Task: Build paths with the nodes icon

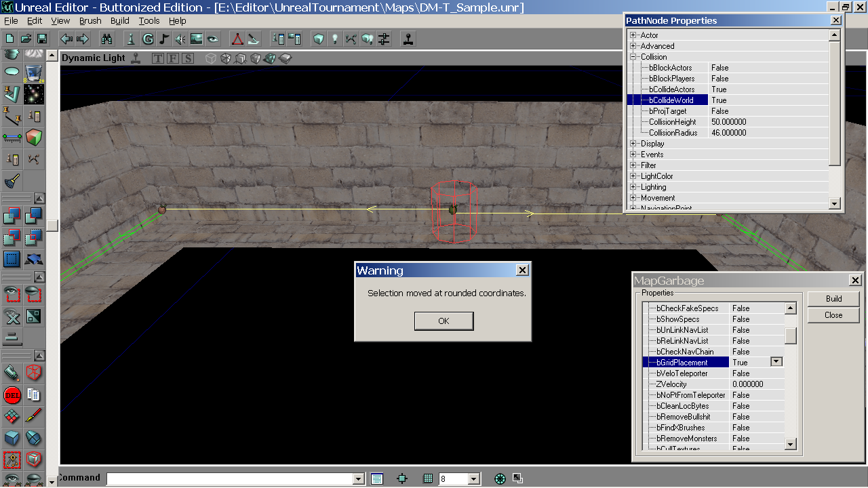Action: click(x=351, y=39)
